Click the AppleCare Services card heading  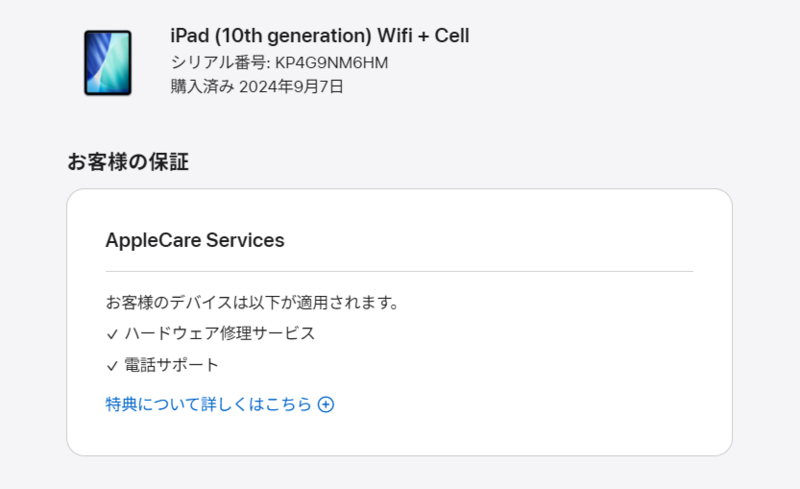coord(195,240)
